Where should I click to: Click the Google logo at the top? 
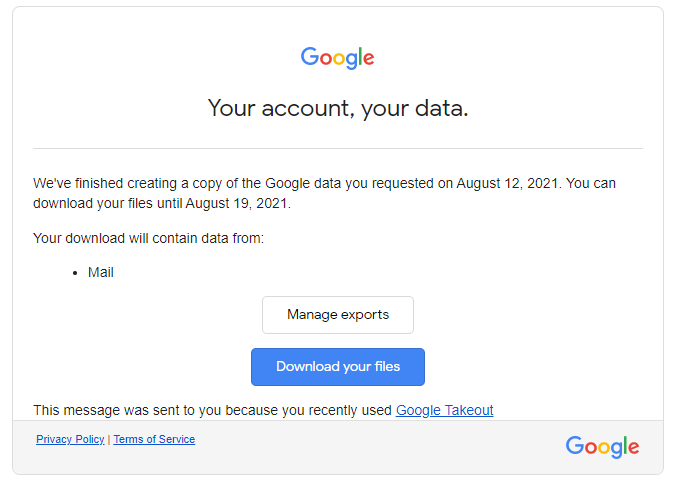coord(338,58)
